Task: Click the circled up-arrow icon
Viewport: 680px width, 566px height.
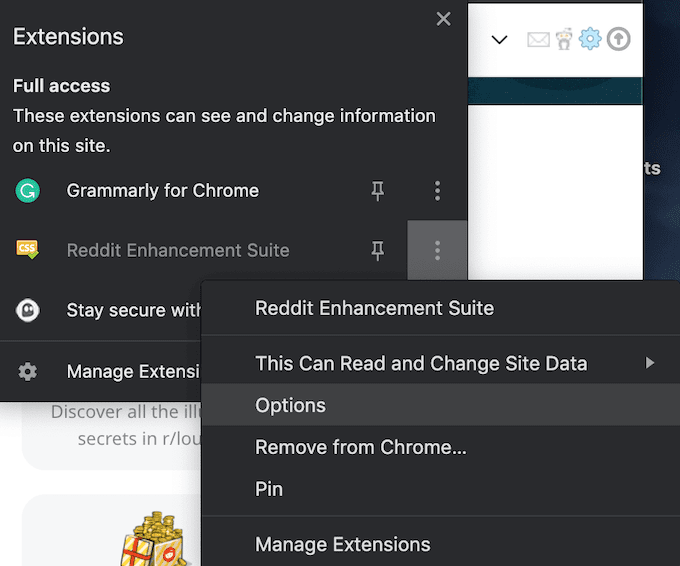Action: point(619,40)
